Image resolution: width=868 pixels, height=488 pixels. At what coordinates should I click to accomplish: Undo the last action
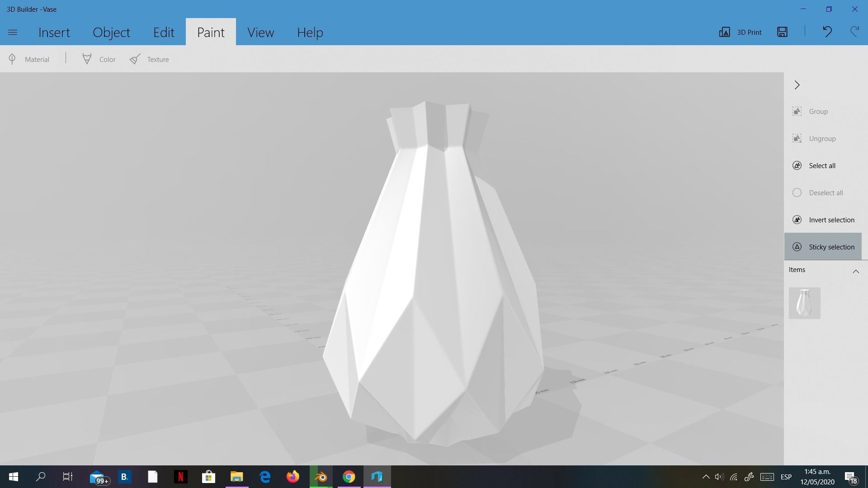coord(827,32)
